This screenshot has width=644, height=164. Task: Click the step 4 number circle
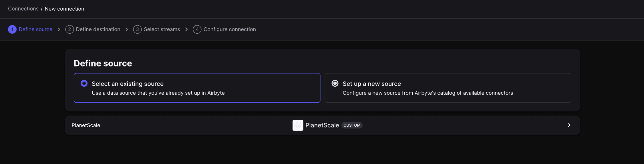pyautogui.click(x=197, y=29)
